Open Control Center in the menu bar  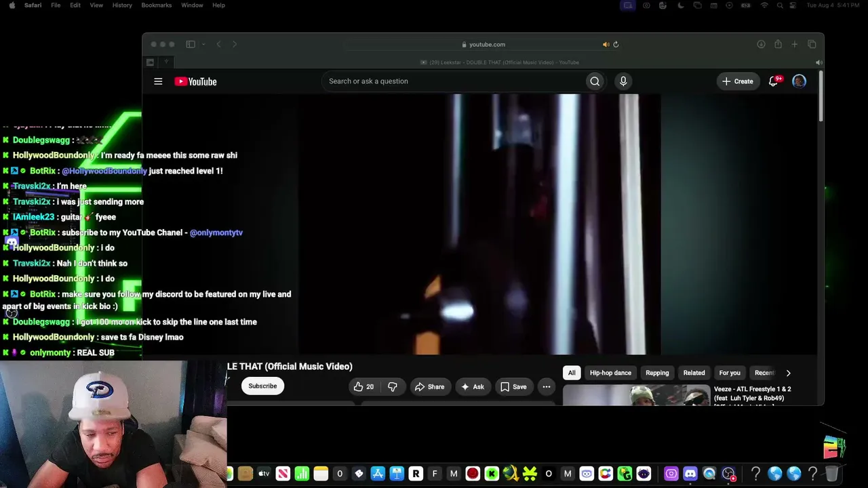tap(793, 5)
